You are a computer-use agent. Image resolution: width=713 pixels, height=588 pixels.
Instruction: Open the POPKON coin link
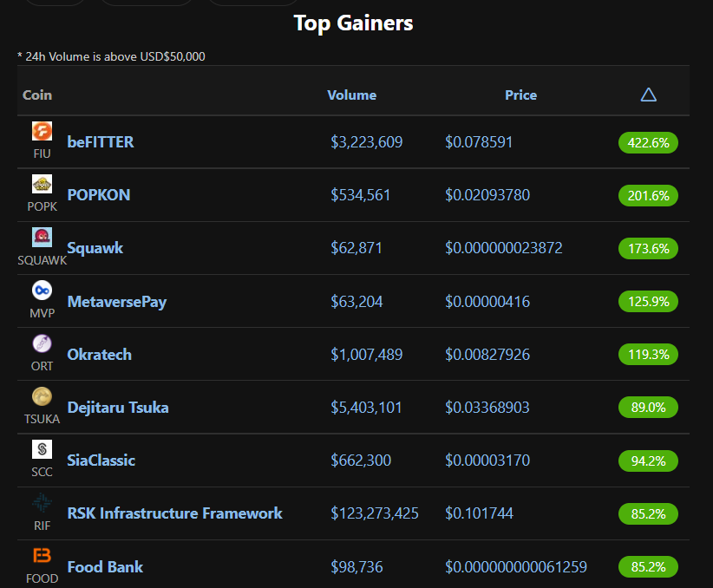tap(99, 194)
